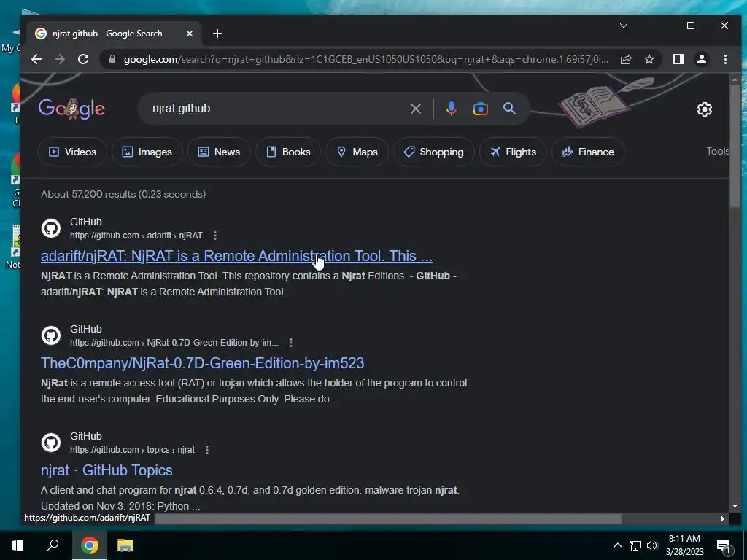The image size is (747, 560).
Task: Open the notification center icon
Action: [x=724, y=545]
